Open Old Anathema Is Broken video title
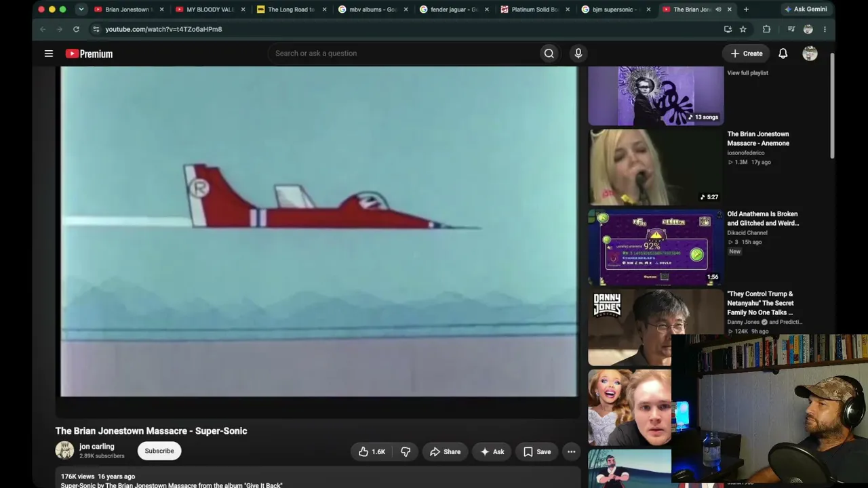 763,218
